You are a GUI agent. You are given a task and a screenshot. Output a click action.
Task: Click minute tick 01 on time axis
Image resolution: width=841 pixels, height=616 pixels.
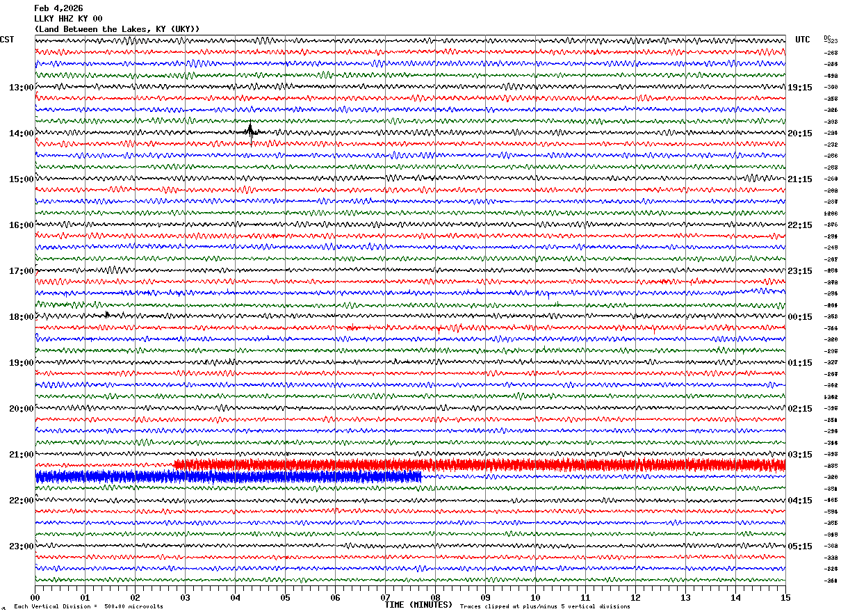pos(85,597)
